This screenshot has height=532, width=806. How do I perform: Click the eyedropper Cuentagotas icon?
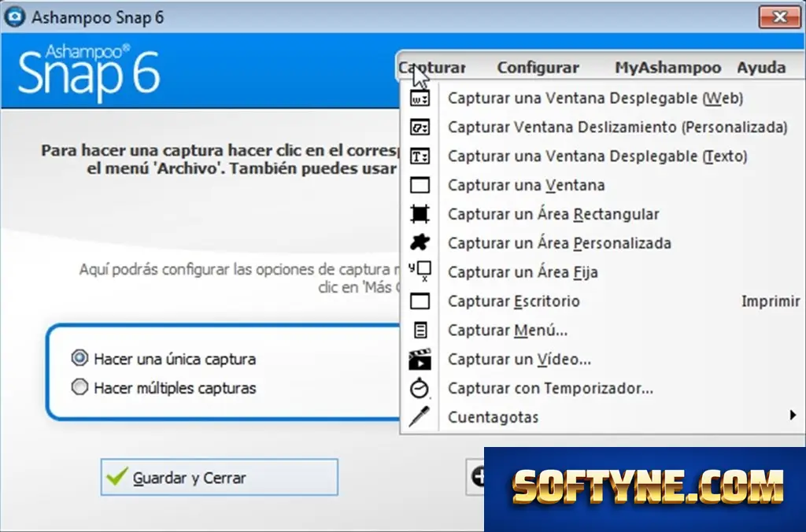[420, 417]
